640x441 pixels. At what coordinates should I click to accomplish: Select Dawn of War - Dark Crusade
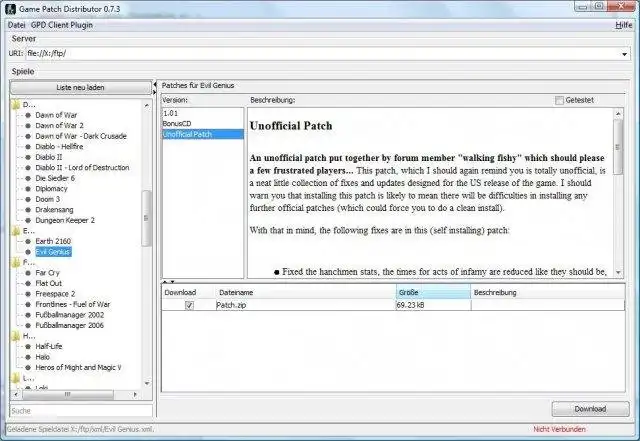(x=81, y=136)
